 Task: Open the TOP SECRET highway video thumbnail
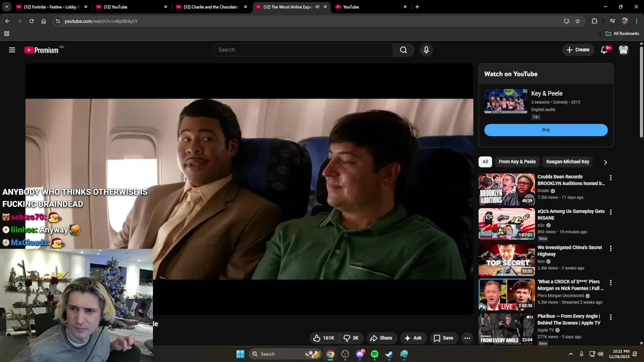click(507, 260)
